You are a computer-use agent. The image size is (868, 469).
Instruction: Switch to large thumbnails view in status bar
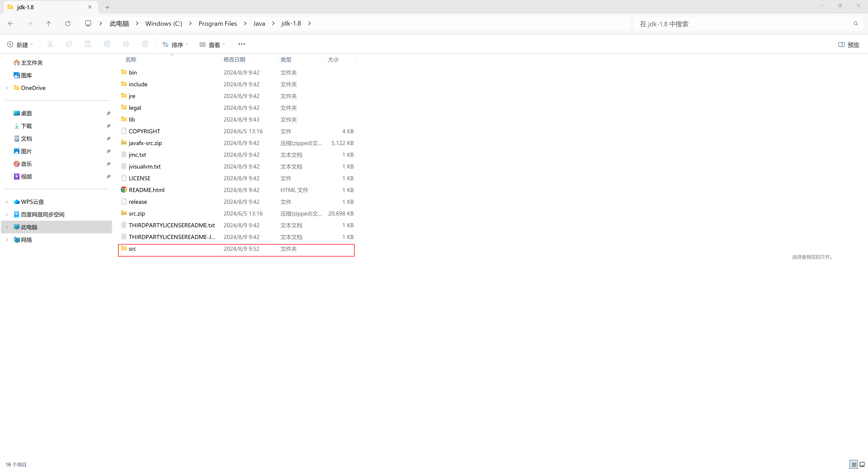pos(862,465)
